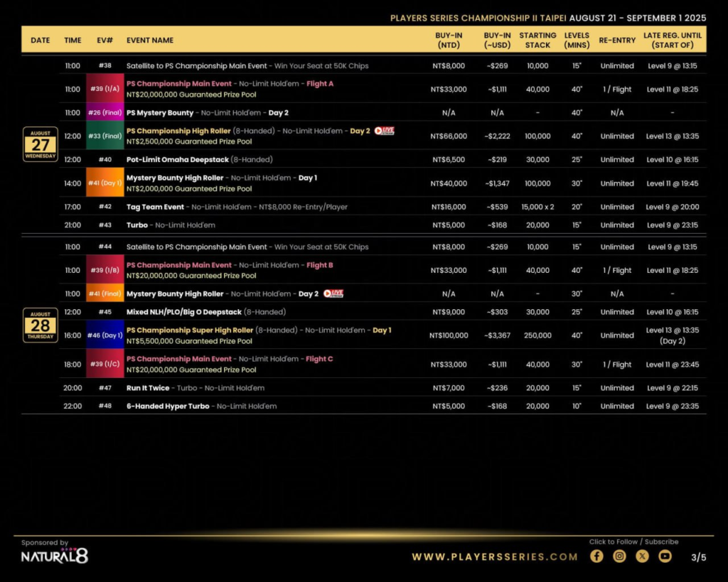
Task: Select the EVENT NAME column header
Action: [151, 41]
